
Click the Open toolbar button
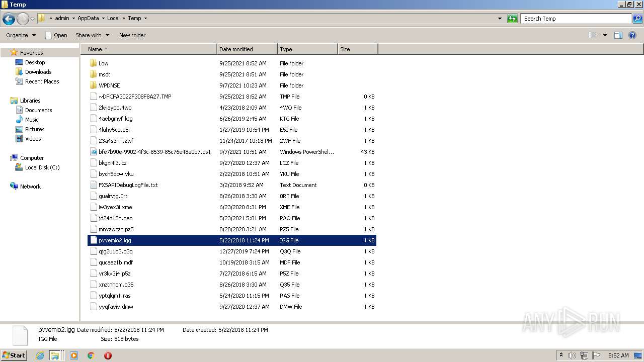tap(56, 35)
